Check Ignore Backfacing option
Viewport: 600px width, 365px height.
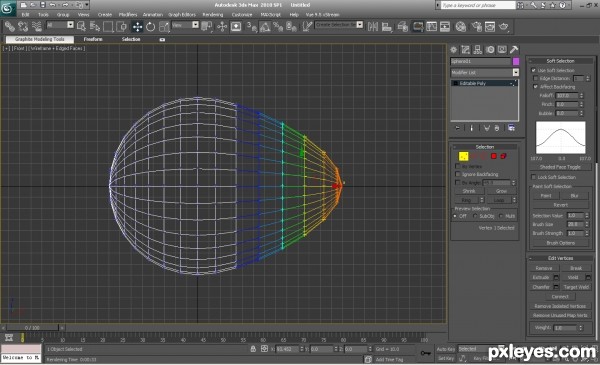pos(457,174)
